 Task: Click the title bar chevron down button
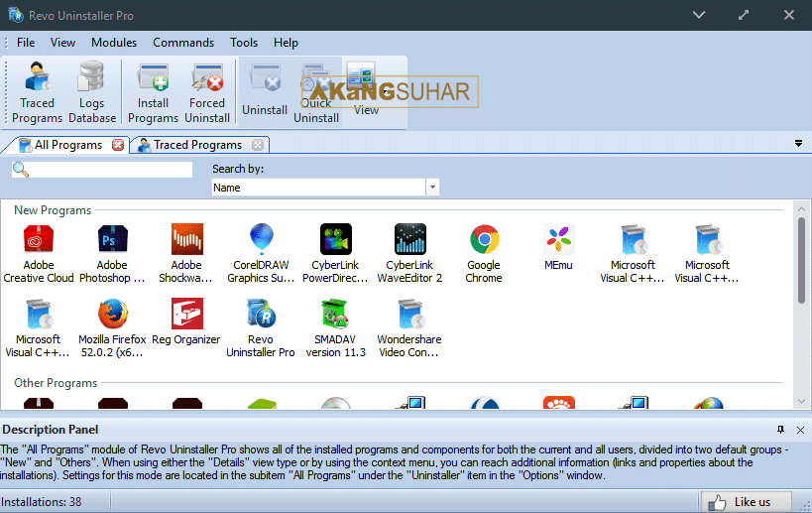(x=699, y=15)
